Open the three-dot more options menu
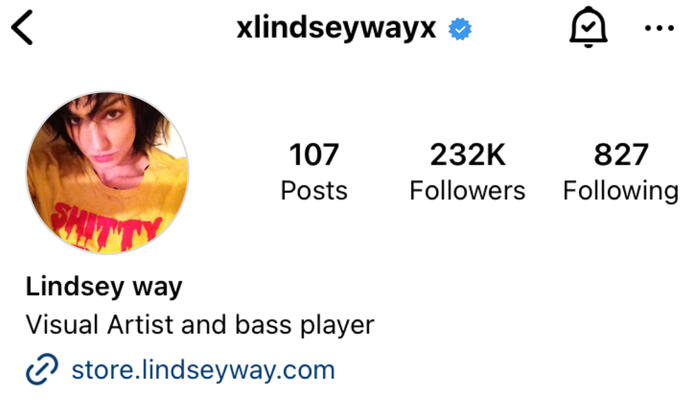The width and height of the screenshot is (693, 409). tap(659, 28)
